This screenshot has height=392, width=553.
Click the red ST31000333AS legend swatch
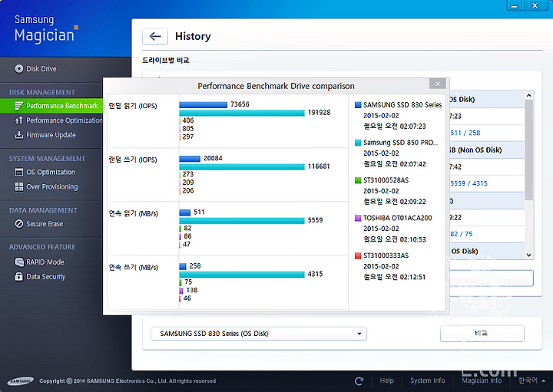click(x=358, y=255)
